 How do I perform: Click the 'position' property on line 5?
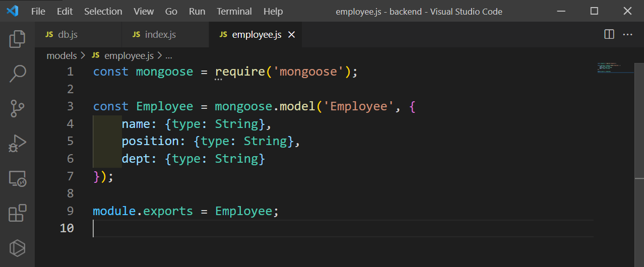(150, 141)
